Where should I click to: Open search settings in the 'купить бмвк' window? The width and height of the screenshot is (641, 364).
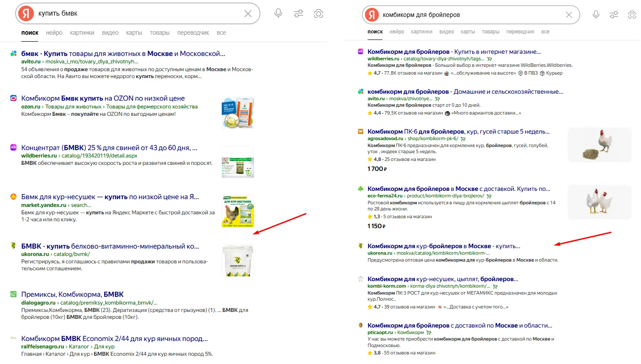[299, 14]
